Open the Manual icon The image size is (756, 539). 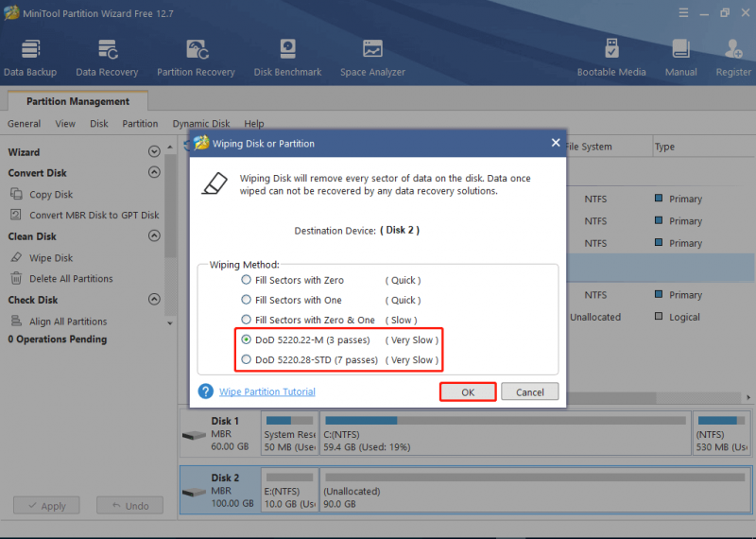tap(680, 58)
